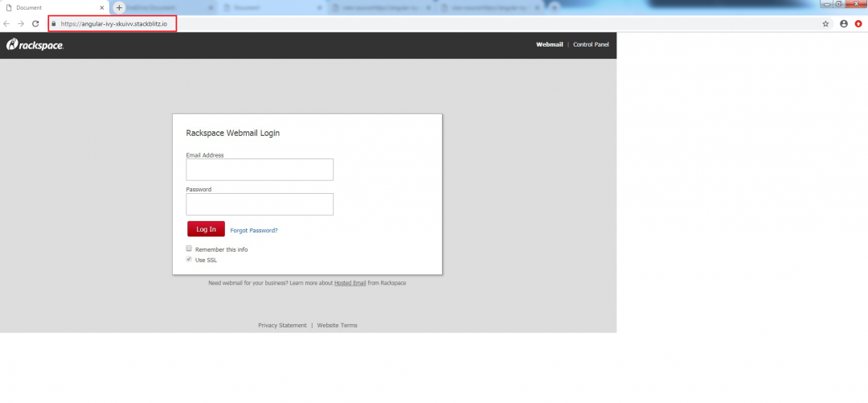Click the Rackspace logo

(35, 45)
